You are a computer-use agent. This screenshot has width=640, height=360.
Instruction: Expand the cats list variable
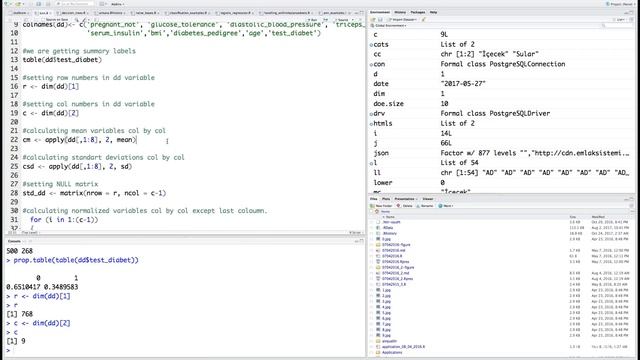[x=371, y=44]
